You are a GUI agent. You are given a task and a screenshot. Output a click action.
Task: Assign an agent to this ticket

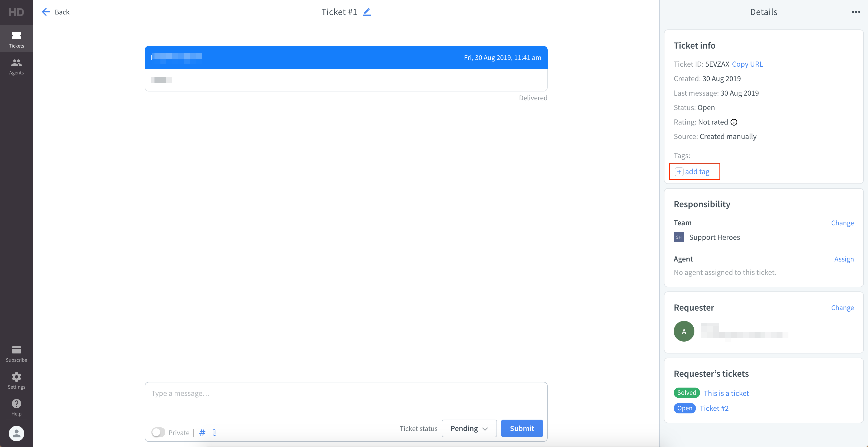[x=844, y=259]
